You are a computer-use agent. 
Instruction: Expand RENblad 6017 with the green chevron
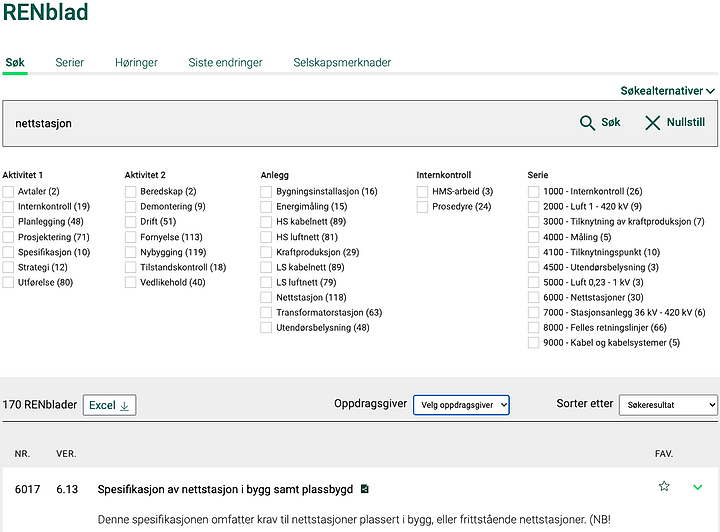coord(698,487)
